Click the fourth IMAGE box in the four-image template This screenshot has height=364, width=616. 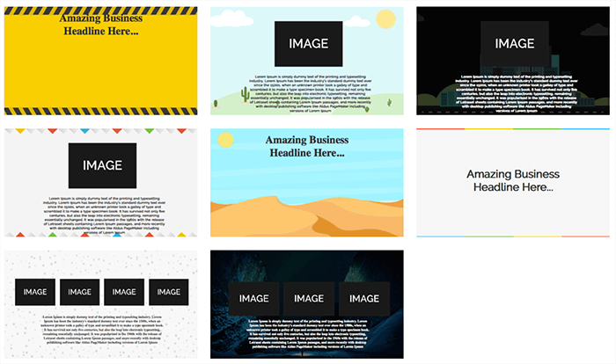pos(169,292)
